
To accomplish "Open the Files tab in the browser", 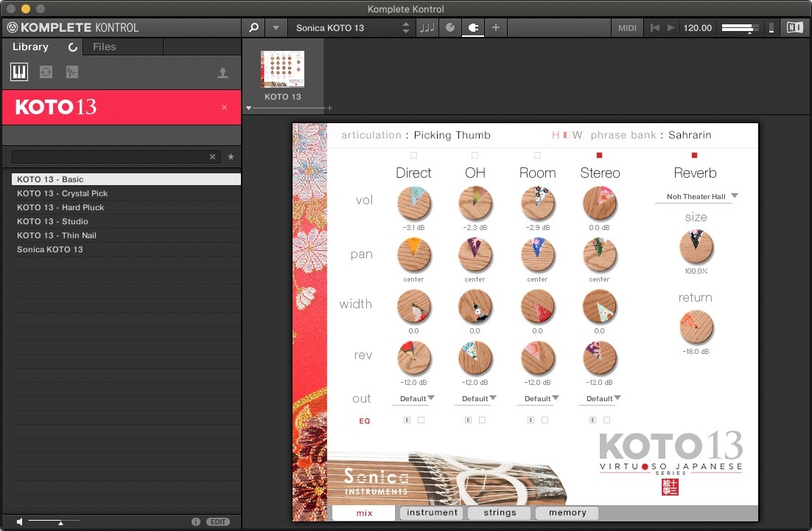I will point(104,46).
